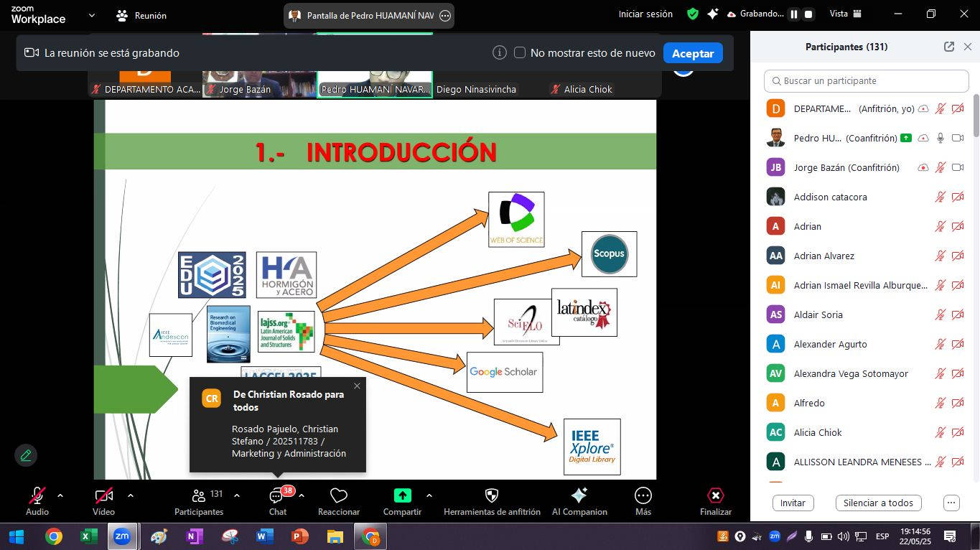This screenshot has width=980, height=550.
Task: Click the Buscar un participante search field
Action: 867,81
